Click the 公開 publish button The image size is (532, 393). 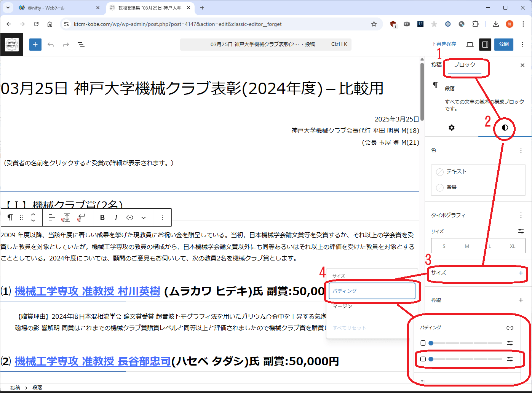(503, 44)
